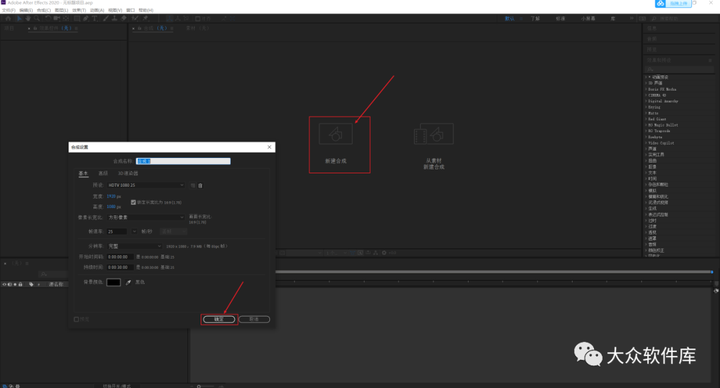Select the Small Screen (小屏幕) workspace
This screenshot has width=720, height=388.
pos(588,18)
